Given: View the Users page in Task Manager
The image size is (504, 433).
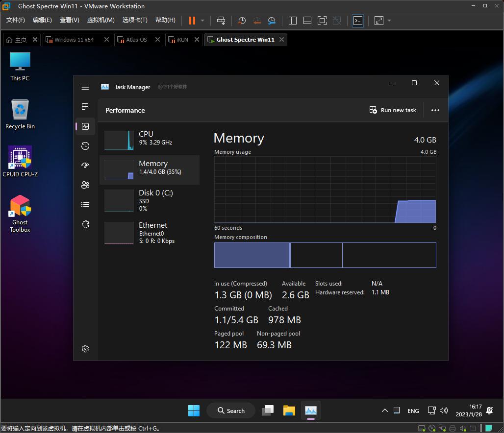Looking at the screenshot, I should tap(85, 185).
